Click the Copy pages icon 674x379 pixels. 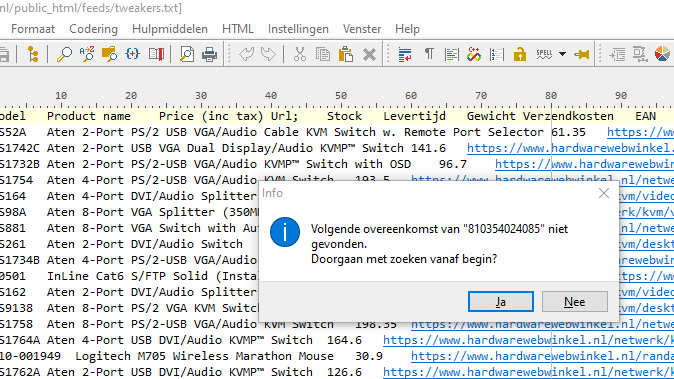(323, 55)
